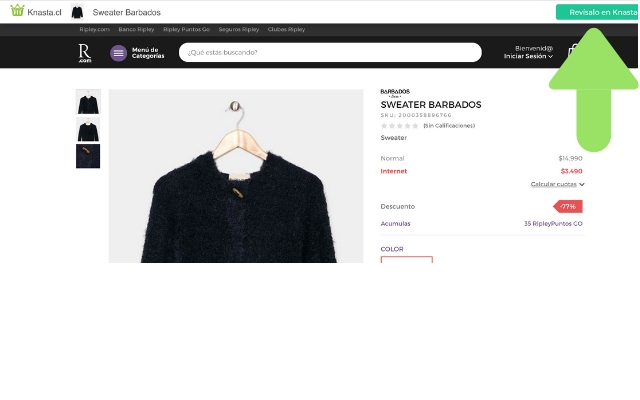Click the Barbados brand logo above title

click(x=395, y=93)
